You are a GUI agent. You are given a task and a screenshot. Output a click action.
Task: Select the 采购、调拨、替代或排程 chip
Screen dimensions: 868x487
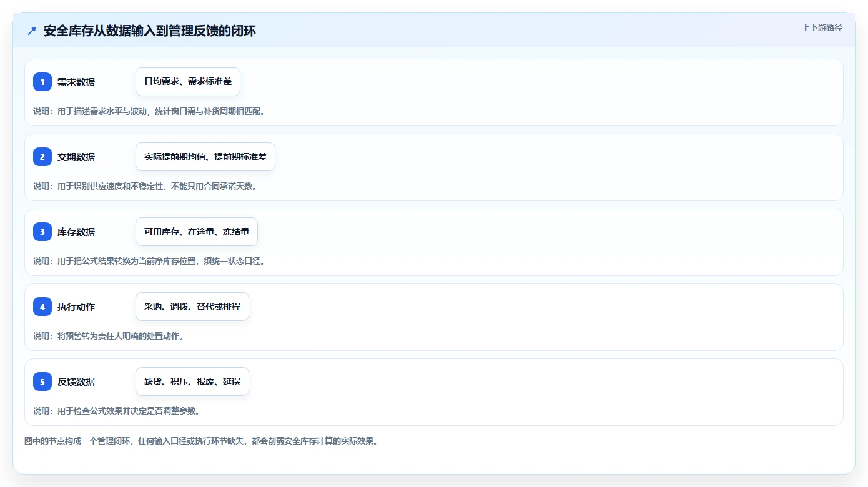pyautogui.click(x=192, y=307)
